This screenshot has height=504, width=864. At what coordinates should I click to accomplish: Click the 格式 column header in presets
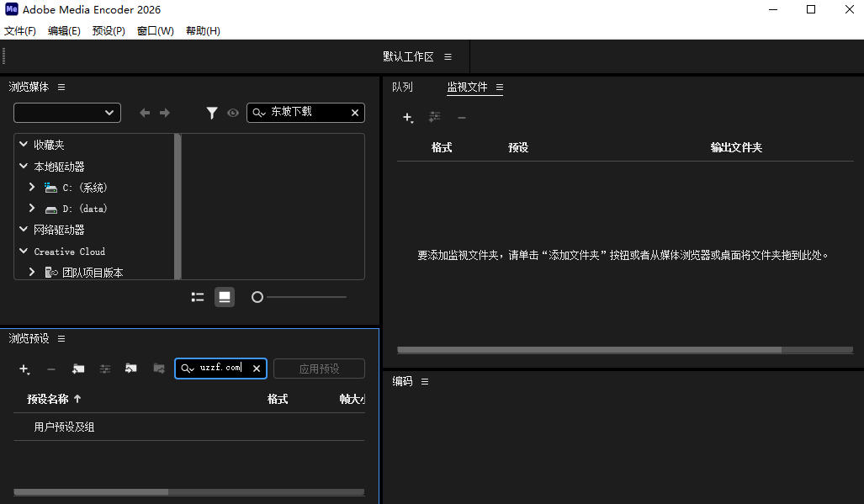tap(278, 399)
